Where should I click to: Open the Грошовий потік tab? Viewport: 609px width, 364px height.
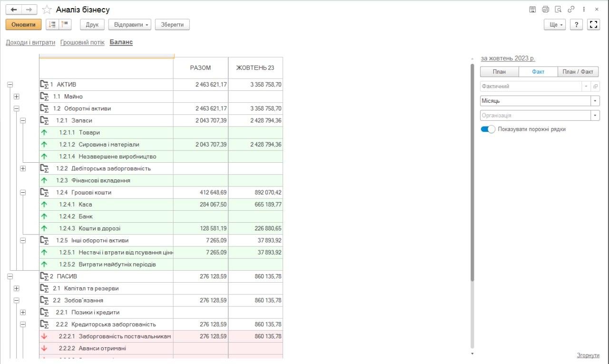click(82, 42)
